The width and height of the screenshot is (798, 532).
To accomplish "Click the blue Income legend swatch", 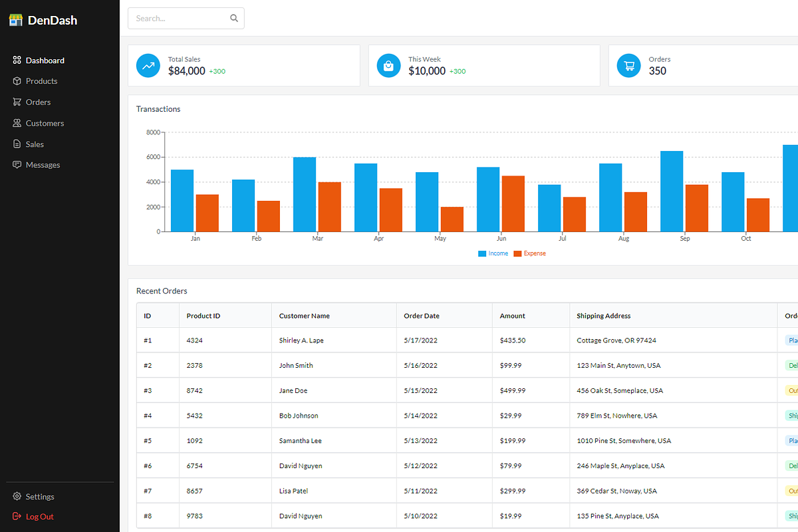I will point(482,253).
